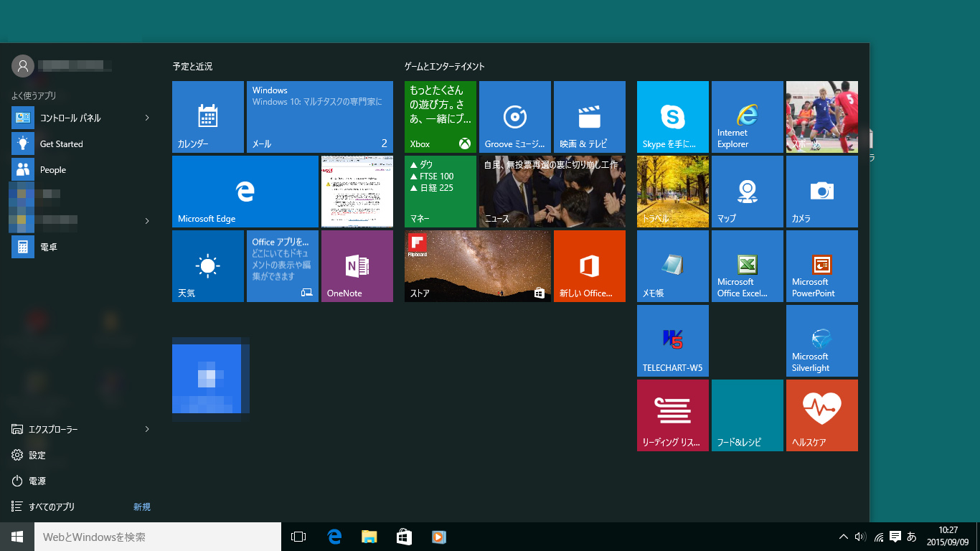Viewport: 980px width, 551px height.
Task: Open the new Office tile (新しい Office)
Action: coord(590,266)
